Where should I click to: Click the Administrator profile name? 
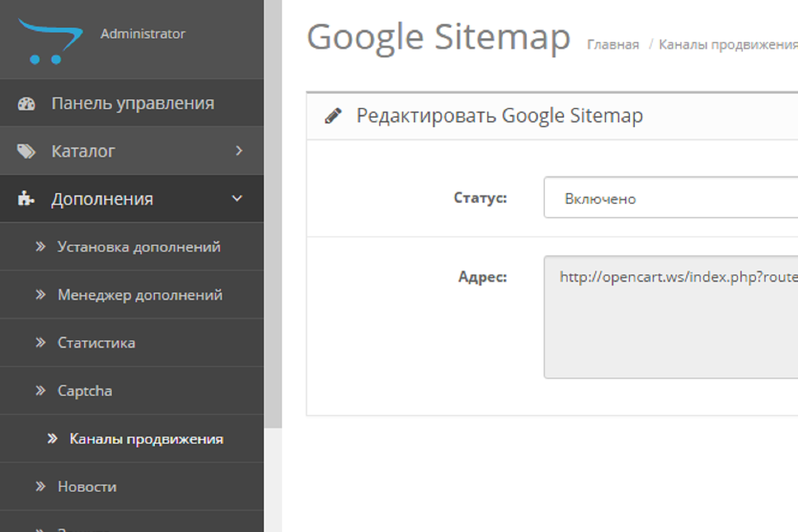(143, 34)
